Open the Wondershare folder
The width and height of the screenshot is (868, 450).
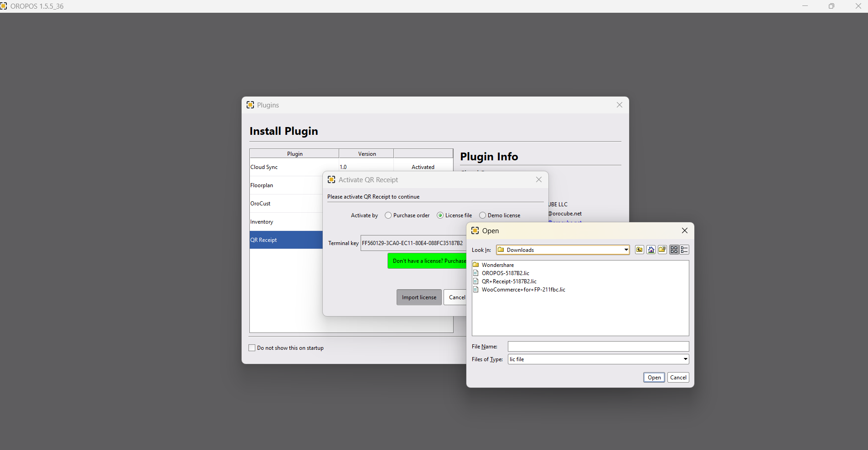[497, 265]
